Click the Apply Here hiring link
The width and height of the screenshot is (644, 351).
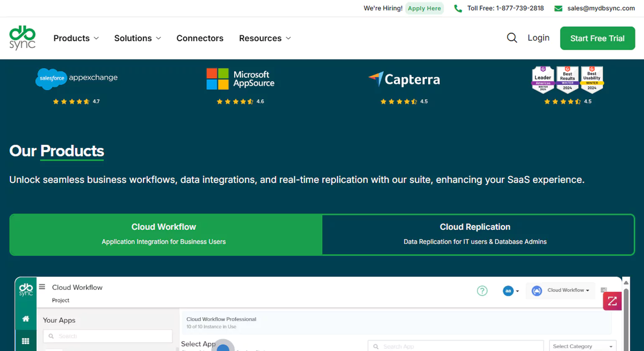click(424, 8)
